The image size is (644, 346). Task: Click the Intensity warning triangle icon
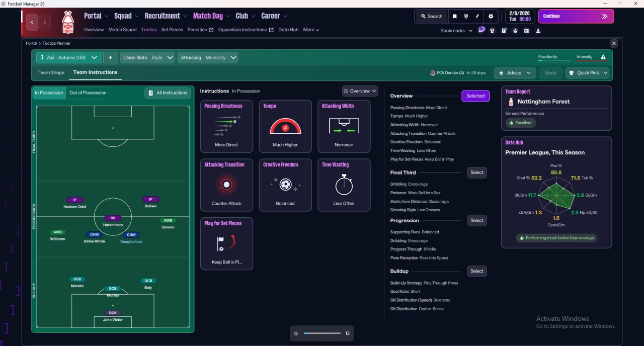[603, 57]
